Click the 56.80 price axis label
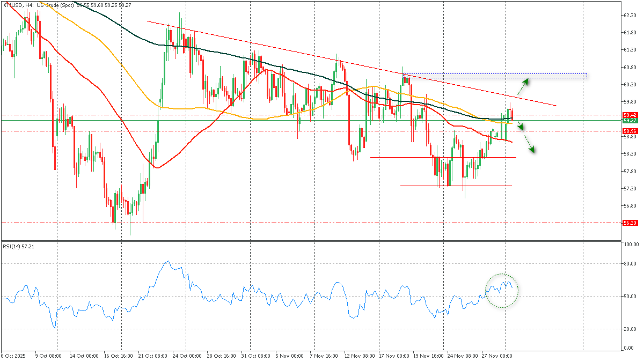Viewport: 644px width, 362px height. point(630,206)
